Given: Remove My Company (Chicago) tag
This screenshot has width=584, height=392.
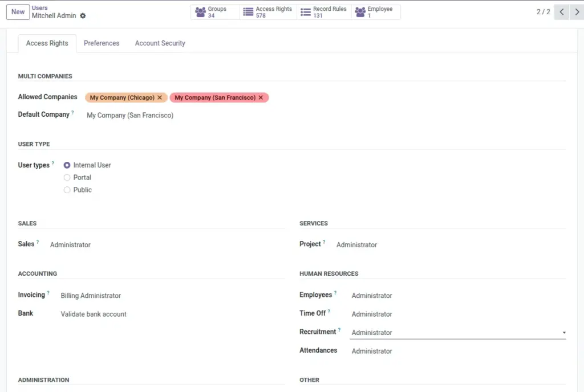Looking at the screenshot, I should tap(160, 97).
